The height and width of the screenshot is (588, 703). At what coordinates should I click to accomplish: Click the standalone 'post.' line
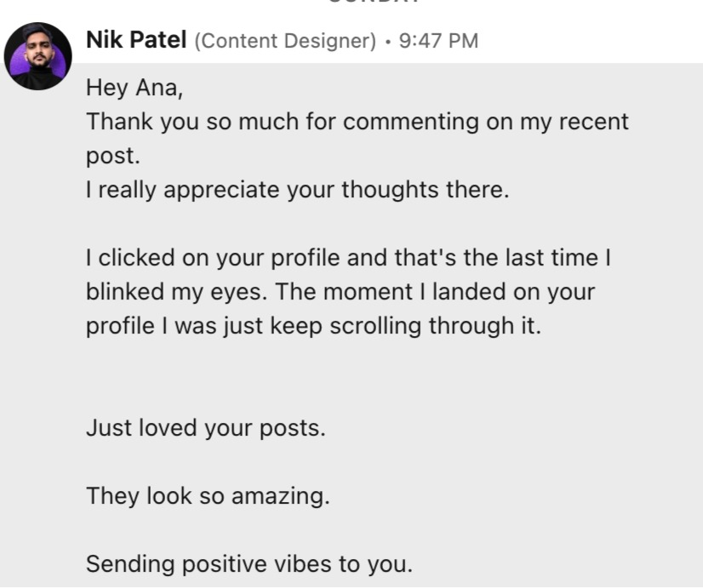(113, 156)
